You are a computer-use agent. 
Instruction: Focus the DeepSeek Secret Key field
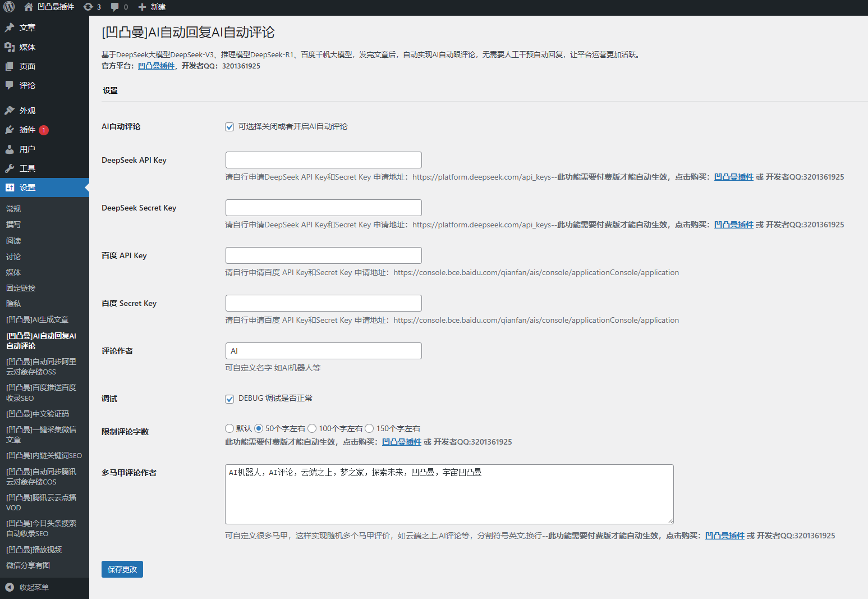click(324, 208)
